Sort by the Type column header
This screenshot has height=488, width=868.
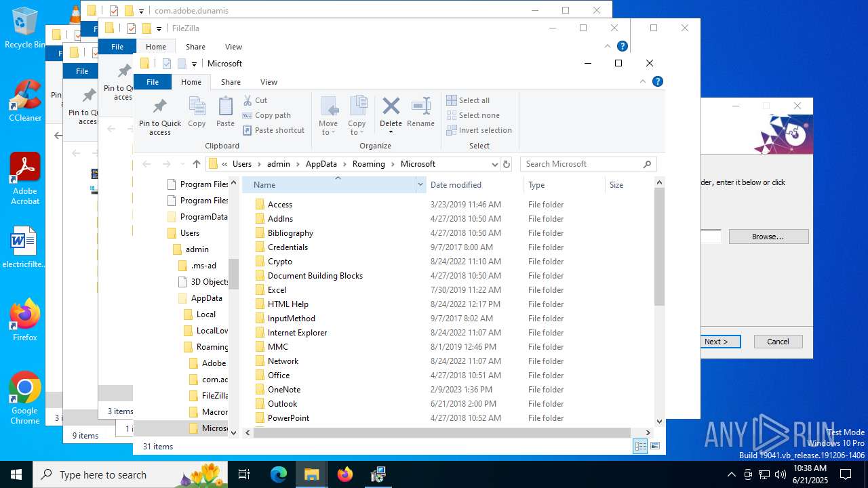564,185
